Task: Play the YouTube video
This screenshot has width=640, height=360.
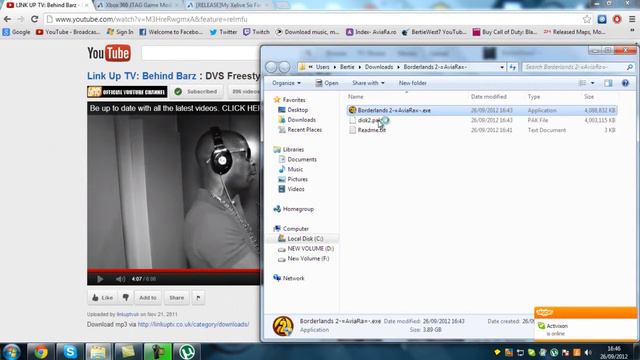Action: click(100, 279)
